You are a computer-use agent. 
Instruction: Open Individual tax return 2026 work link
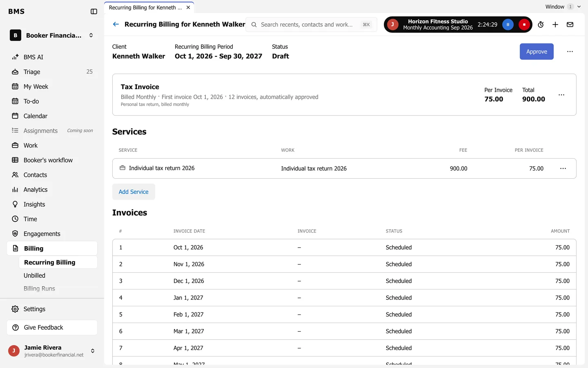coord(314,168)
